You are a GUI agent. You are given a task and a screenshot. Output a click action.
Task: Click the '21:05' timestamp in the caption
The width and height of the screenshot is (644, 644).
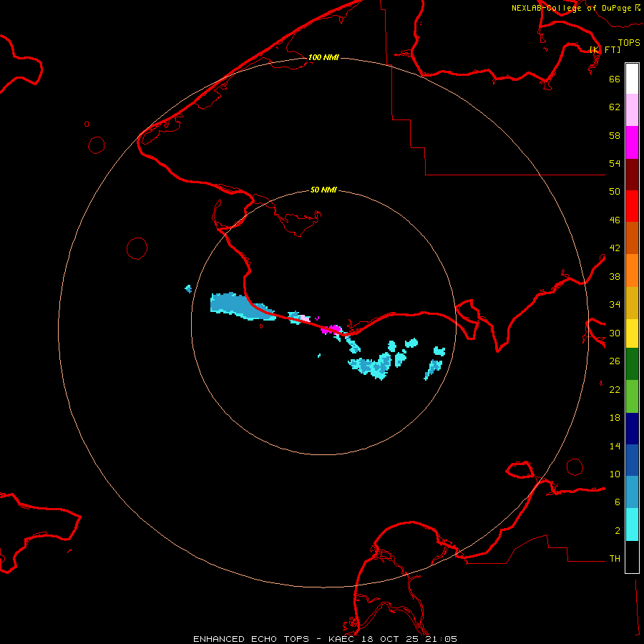pyautogui.click(x=441, y=639)
